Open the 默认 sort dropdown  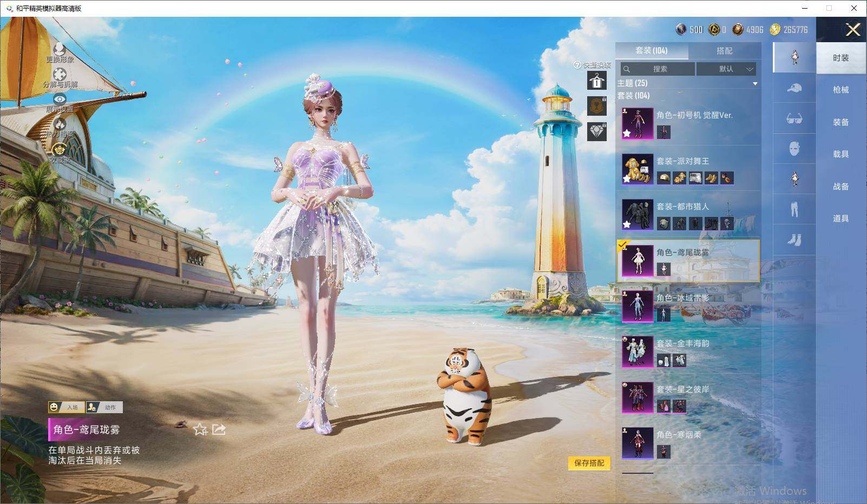tap(726, 69)
